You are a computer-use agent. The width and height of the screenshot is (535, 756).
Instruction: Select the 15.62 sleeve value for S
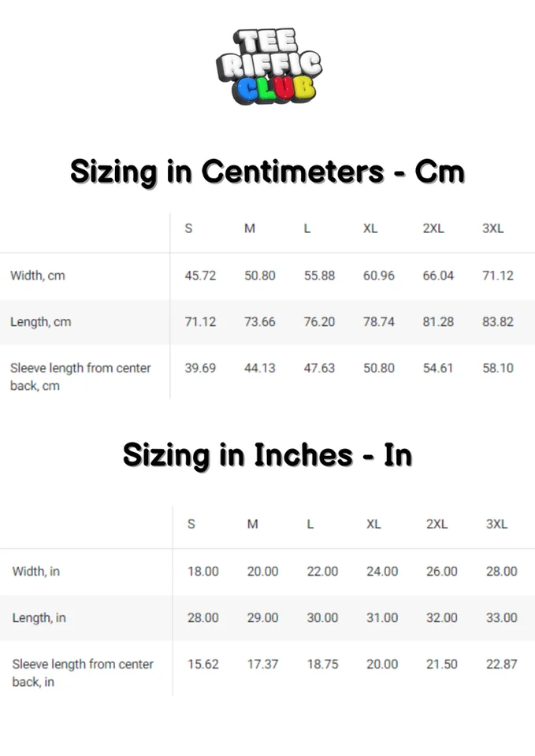[203, 664]
